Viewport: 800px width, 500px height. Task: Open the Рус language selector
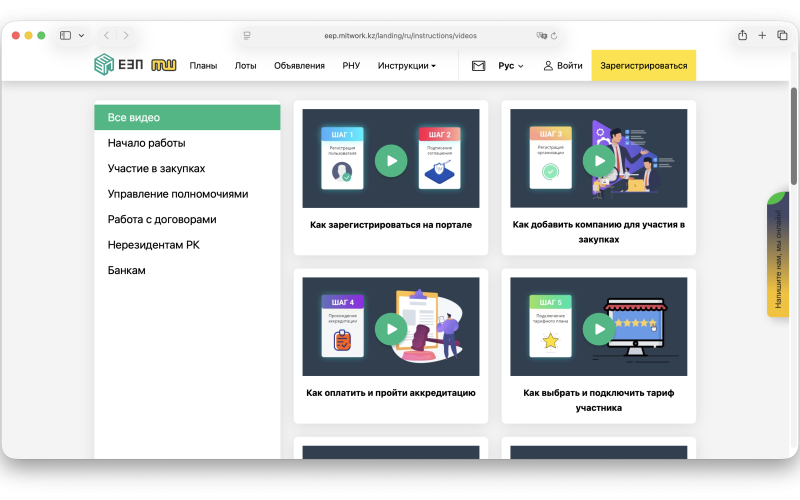pyautogui.click(x=511, y=66)
